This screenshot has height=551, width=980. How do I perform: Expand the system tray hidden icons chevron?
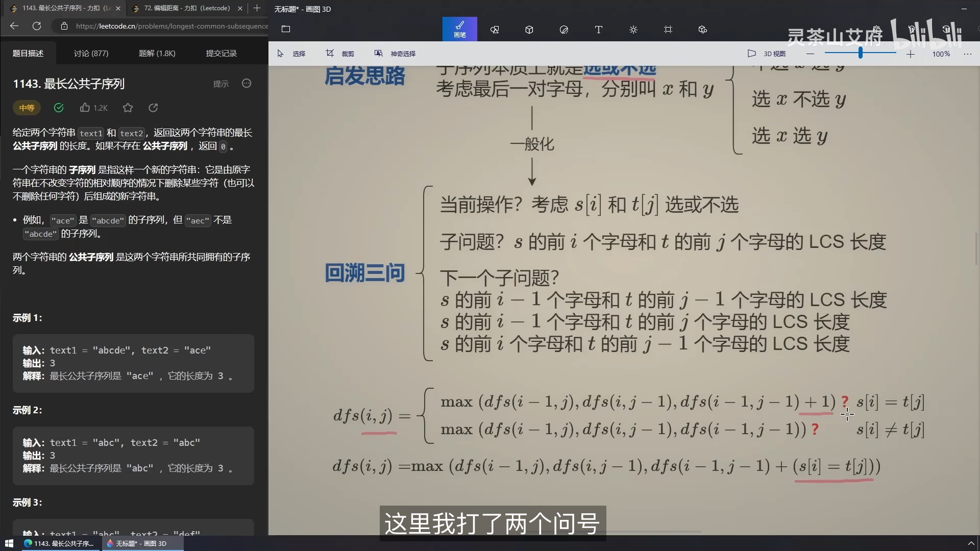click(971, 543)
